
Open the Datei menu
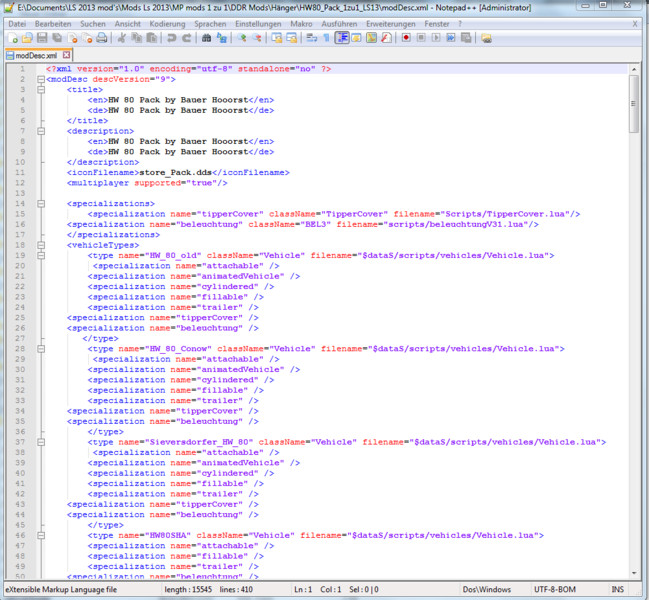click(x=17, y=24)
